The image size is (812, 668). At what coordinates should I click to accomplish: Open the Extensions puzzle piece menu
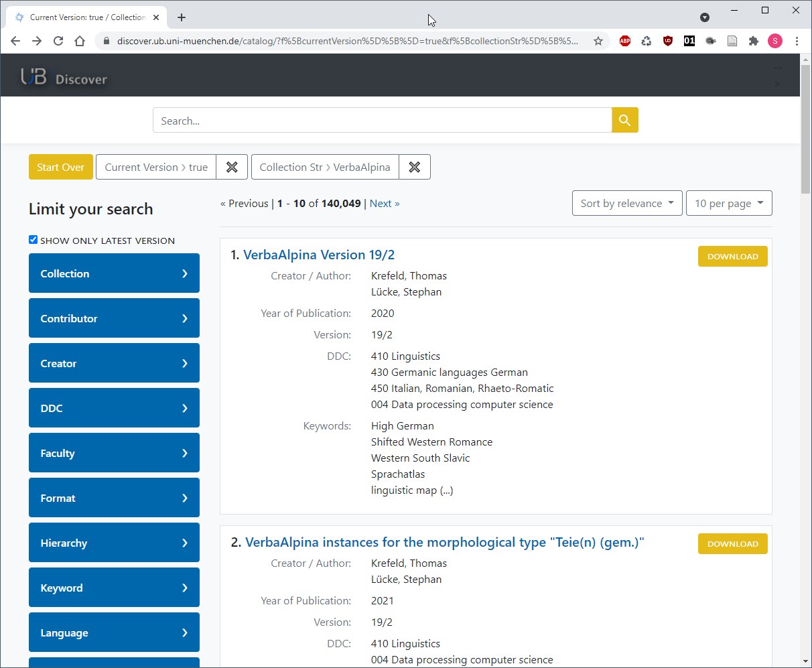[754, 41]
